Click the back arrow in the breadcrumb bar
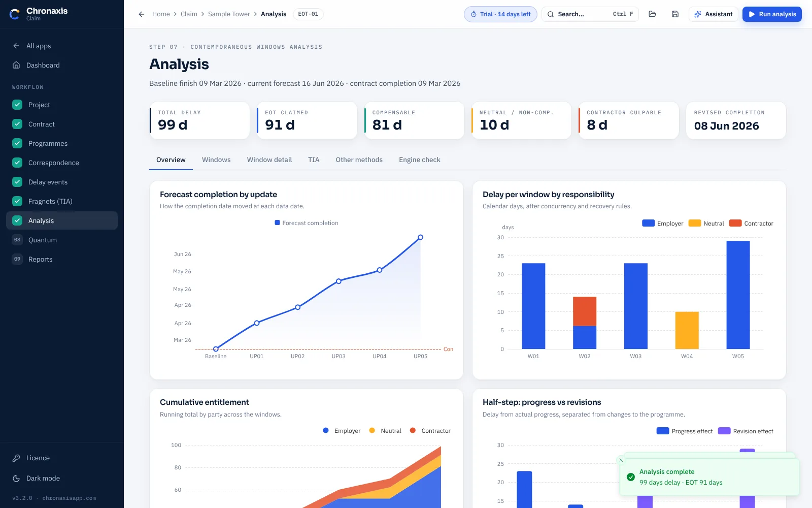812x508 pixels. point(142,14)
